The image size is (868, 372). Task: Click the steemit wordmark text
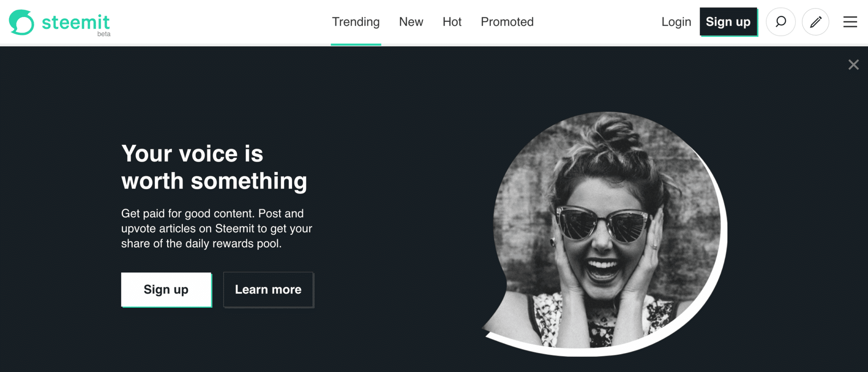click(76, 22)
